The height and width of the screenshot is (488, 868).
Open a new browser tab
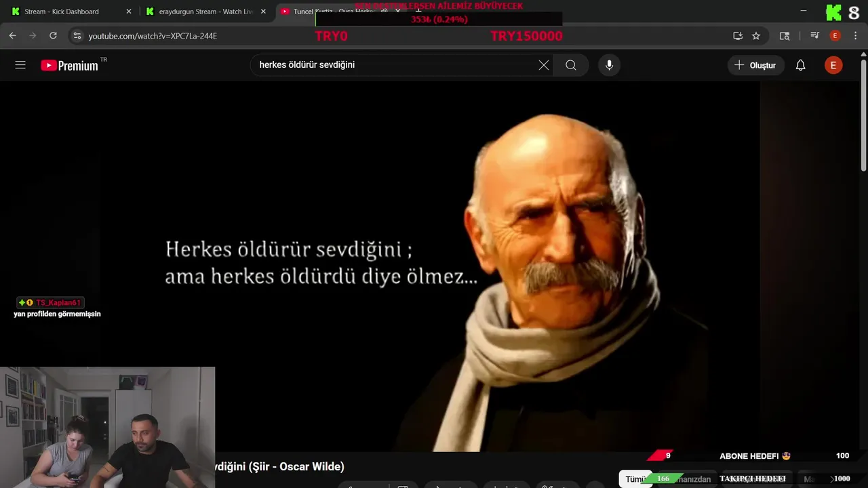418,12
